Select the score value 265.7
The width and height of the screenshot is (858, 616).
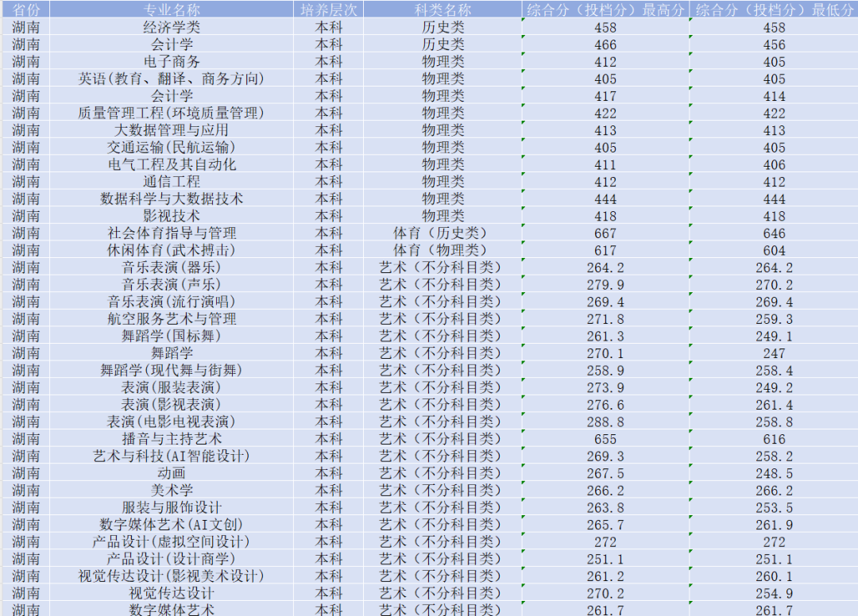[605, 524]
